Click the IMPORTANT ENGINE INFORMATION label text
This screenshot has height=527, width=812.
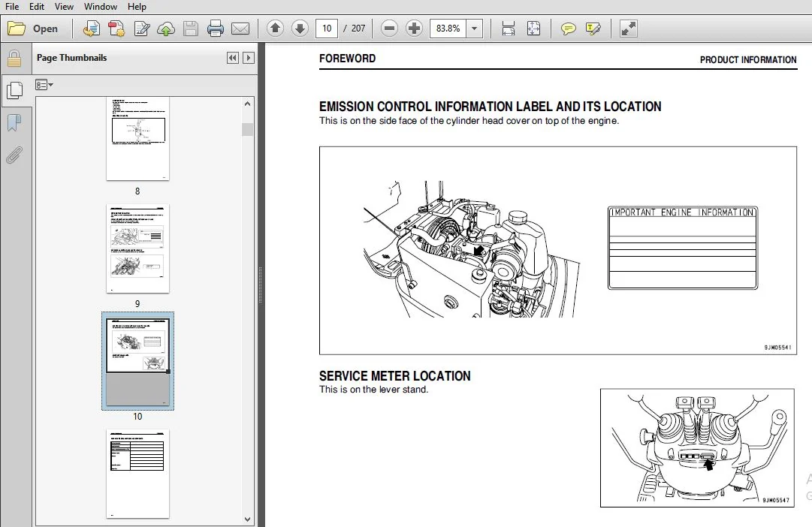[683, 212]
